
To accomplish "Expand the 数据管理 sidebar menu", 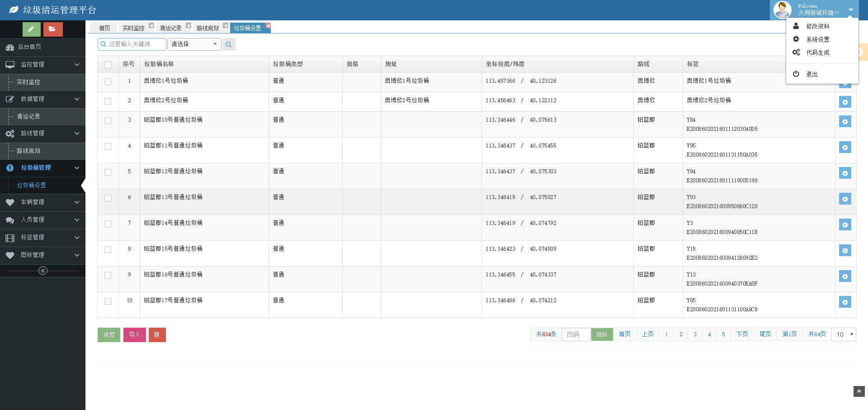I will (42, 99).
